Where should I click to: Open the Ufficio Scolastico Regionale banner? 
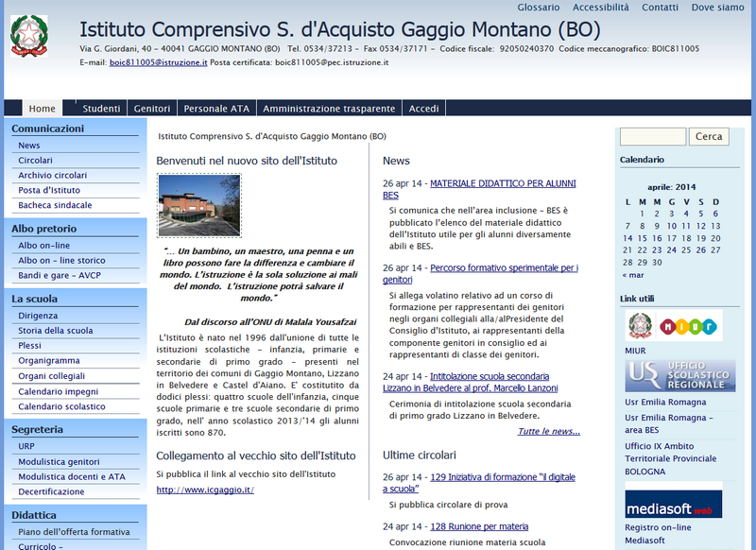click(x=680, y=375)
